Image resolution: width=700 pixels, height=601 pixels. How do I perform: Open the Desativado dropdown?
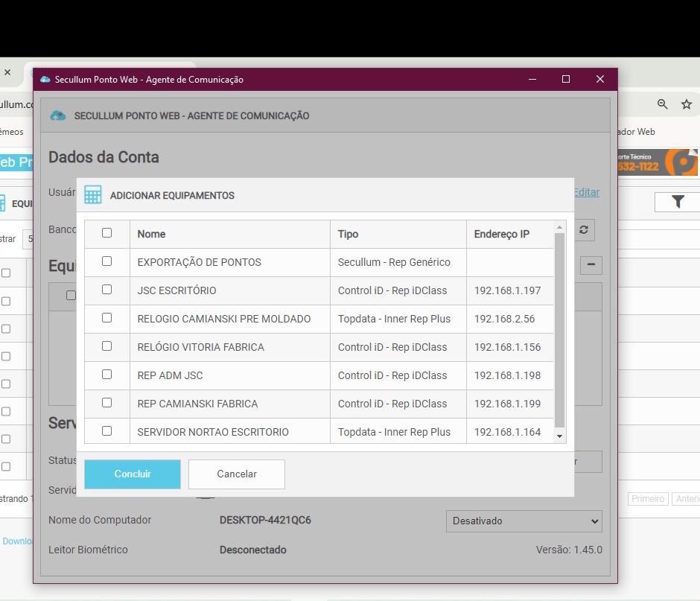[524, 521]
